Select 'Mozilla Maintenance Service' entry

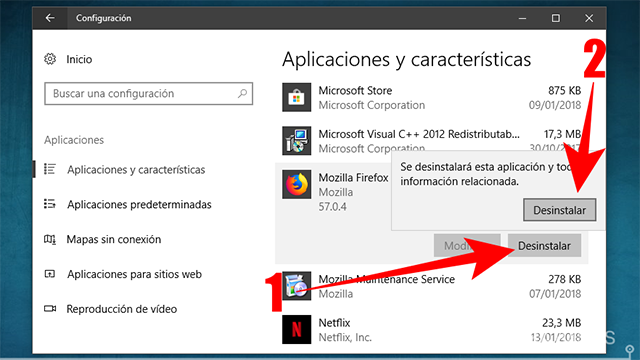pos(387,279)
